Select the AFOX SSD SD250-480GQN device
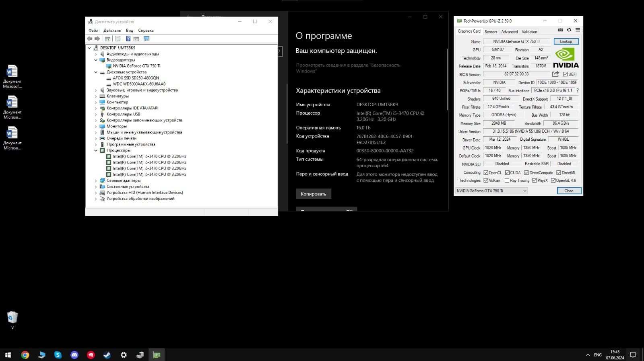This screenshot has width=644, height=361. coord(136,78)
